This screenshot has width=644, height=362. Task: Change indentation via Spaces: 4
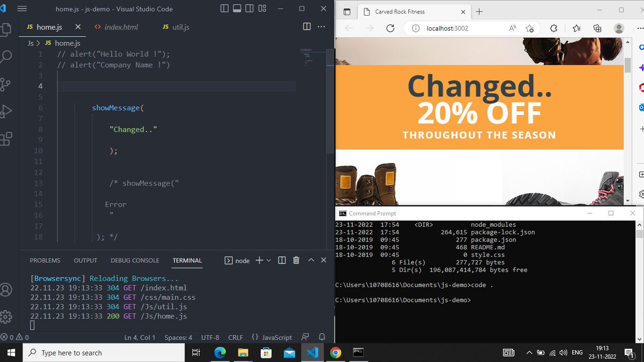tap(178, 337)
